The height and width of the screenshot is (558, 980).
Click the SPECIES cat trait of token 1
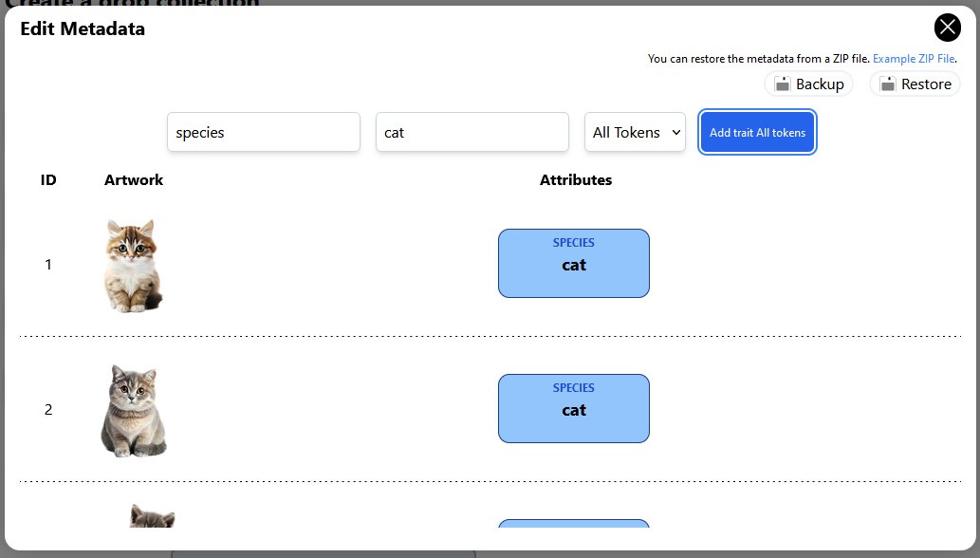point(574,263)
